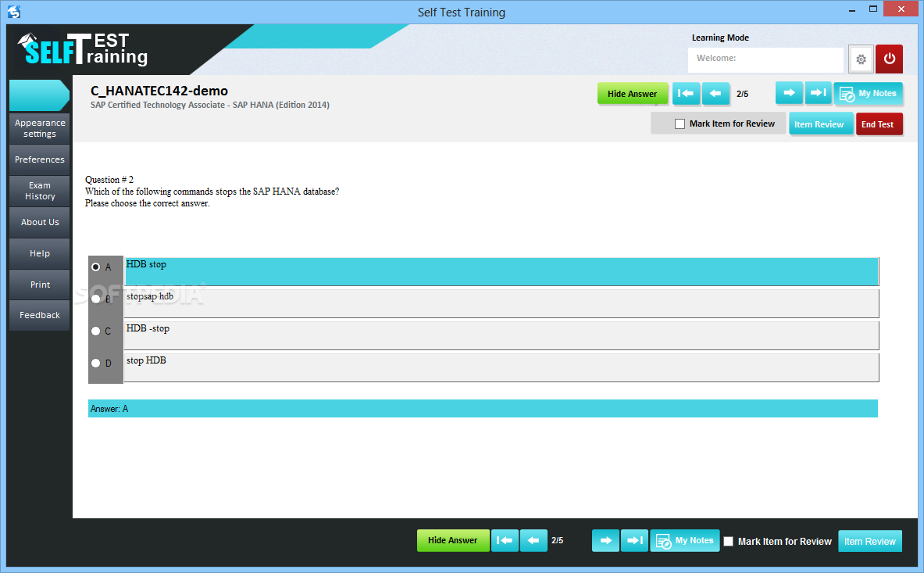
Task: Click the bottom 2/5 question counter
Action: 558,540
